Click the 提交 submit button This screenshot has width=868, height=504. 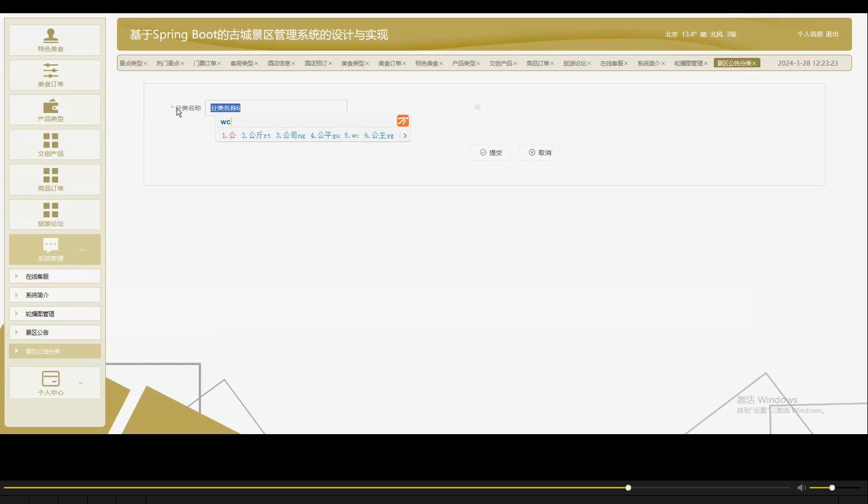pos(491,152)
